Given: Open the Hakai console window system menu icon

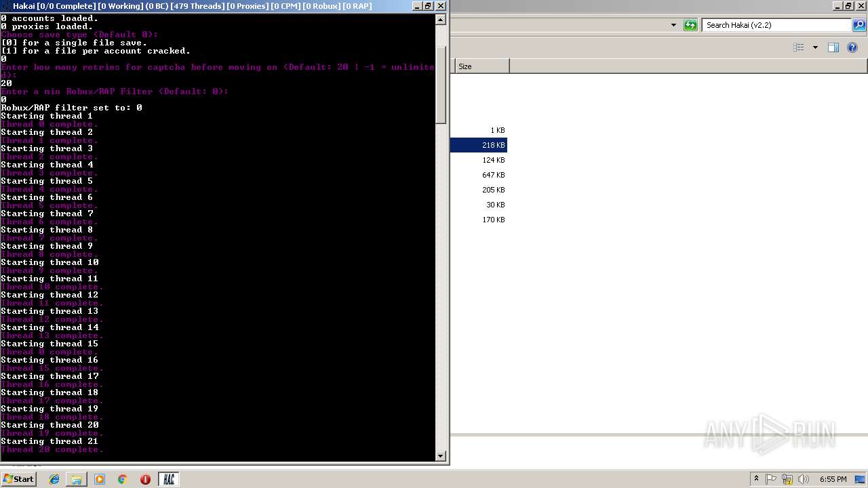Looking at the screenshot, I should [6, 6].
